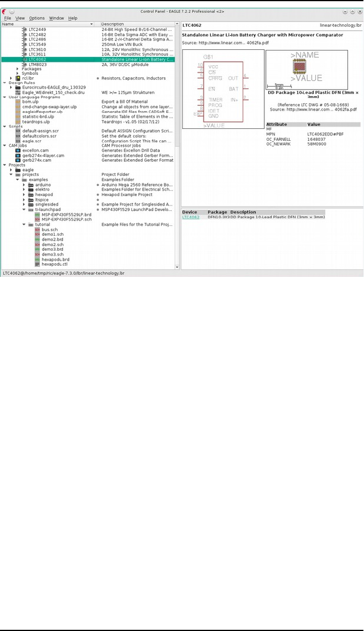The width and height of the screenshot is (364, 631).
Task: Select 'statistic-brd.ulp' in the tree
Action: [x=38, y=116]
